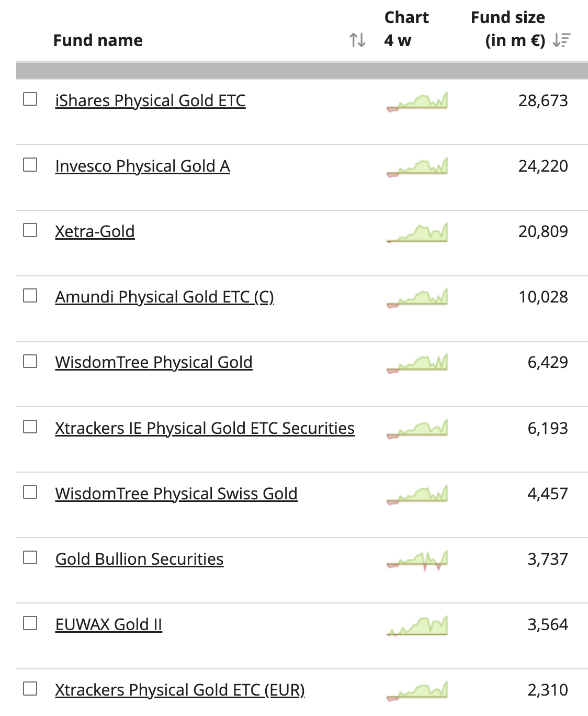Viewport: 588px width, 716px height.
Task: Open EUWAX Gold II mini chart
Action: coord(417,625)
